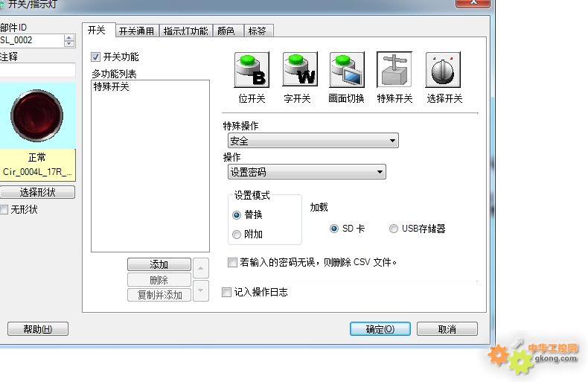Click the move-down arrow beside 复制并添加
588x382 pixels.
point(201,290)
